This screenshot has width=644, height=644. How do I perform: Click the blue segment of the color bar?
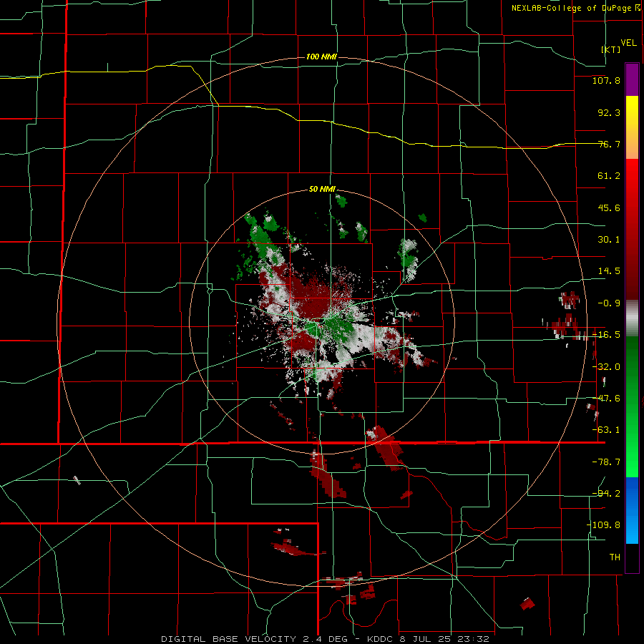(632, 510)
